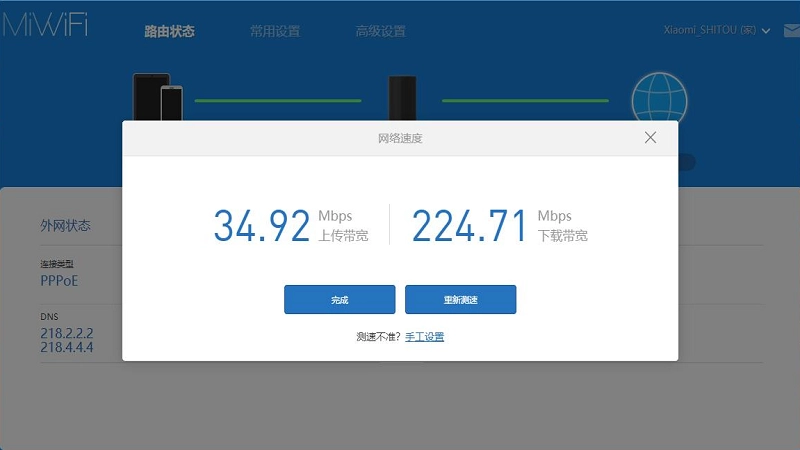Switch to the 路由状态 tab
The image size is (800, 450).
coord(169,31)
